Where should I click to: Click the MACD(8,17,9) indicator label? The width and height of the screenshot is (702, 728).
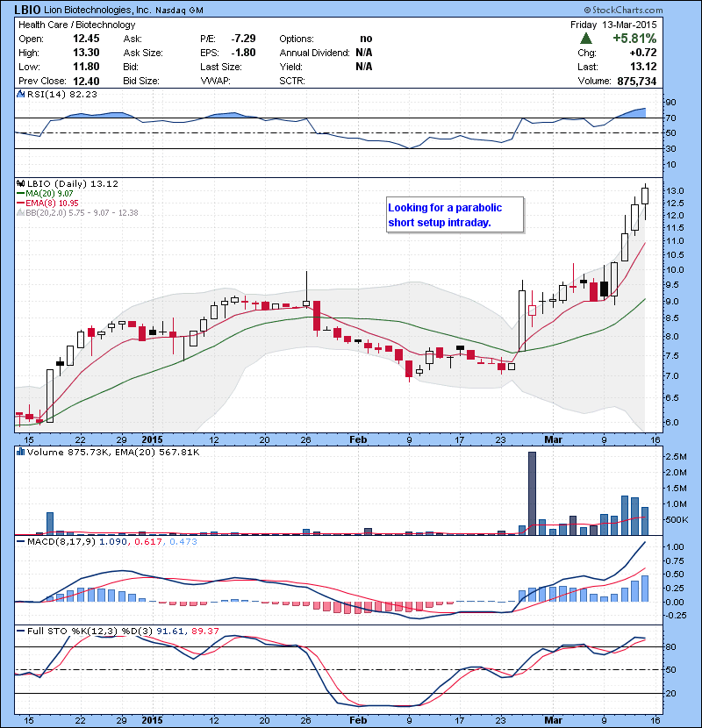pyautogui.click(x=61, y=541)
